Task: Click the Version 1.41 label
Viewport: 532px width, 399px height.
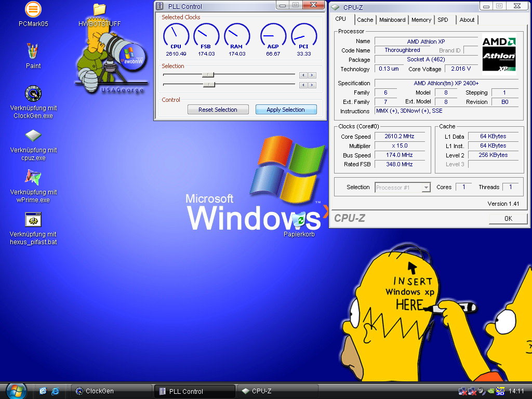Action: coord(503,204)
